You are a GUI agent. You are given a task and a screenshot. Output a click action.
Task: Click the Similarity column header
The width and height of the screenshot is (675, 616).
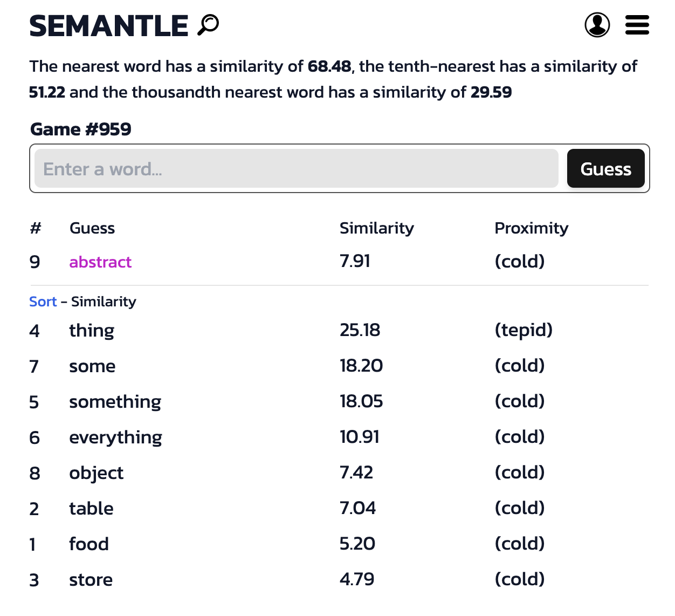point(376,228)
